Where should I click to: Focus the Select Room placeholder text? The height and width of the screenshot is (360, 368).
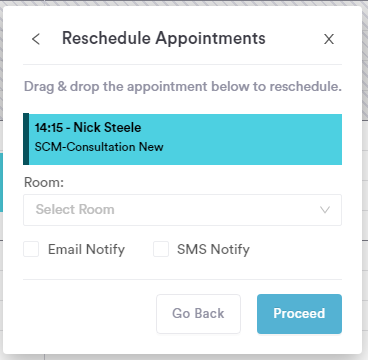pos(75,210)
